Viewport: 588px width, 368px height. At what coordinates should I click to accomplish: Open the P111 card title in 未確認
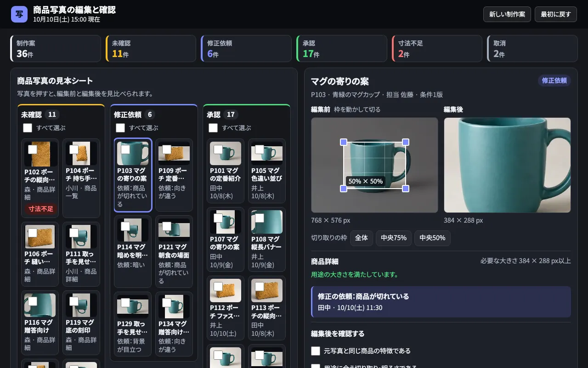81,258
